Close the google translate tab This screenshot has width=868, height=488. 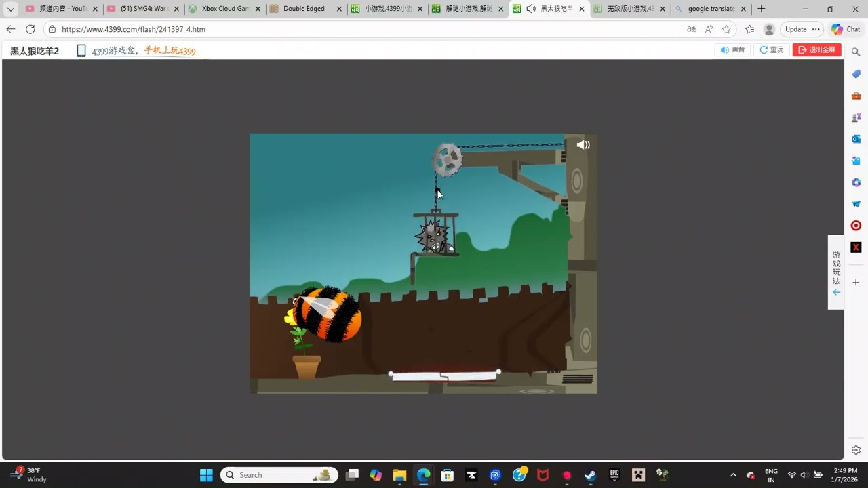tap(744, 9)
